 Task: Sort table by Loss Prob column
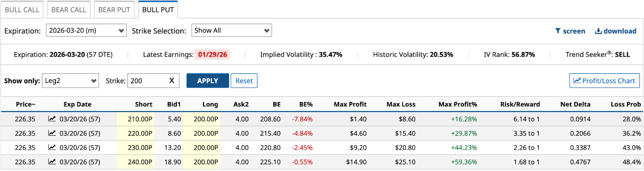tap(625, 104)
